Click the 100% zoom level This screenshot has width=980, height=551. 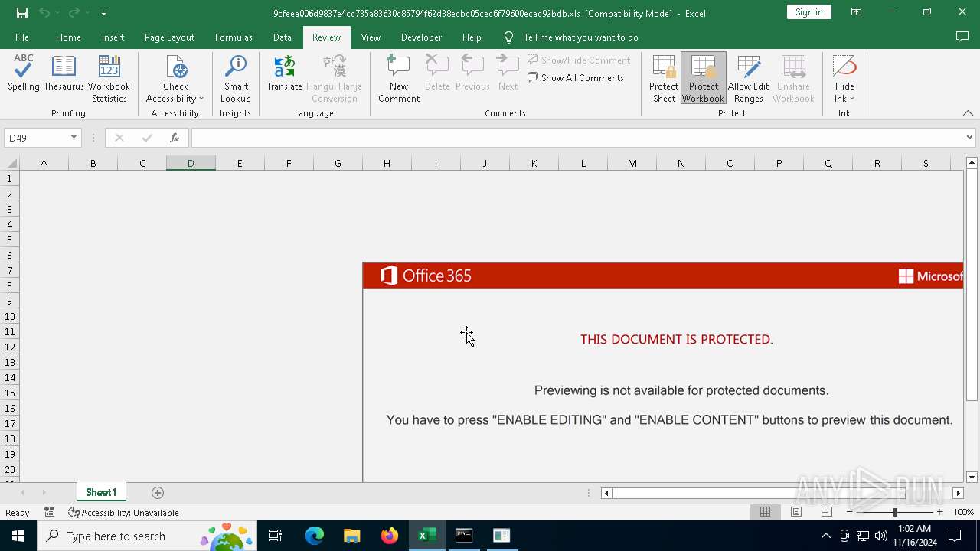coord(963,512)
